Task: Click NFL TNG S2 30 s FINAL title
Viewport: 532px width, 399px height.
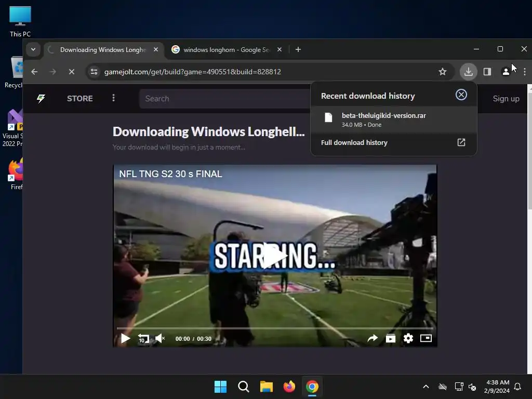Action: 170,174
